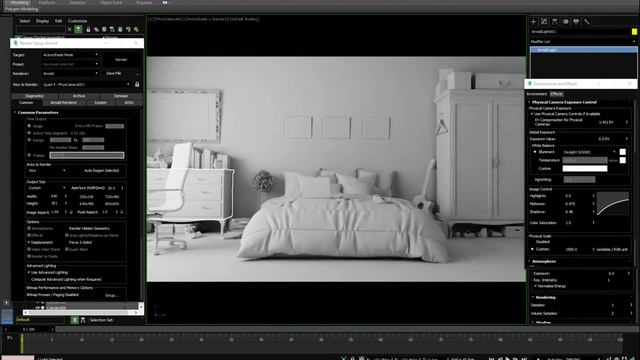The image size is (640, 360).
Task: Clear the scene explorer search with X icon
Action: [69, 29]
